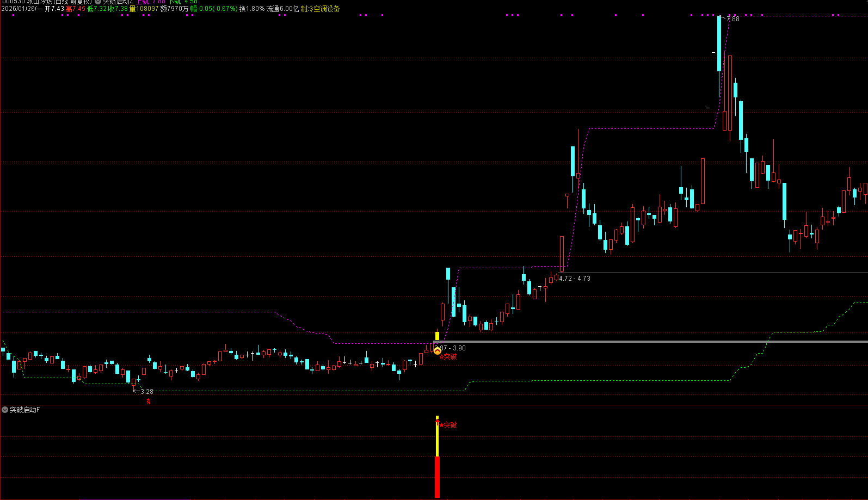Click the 高7.45 high value
Viewport: 868px width, 500px height.
(x=76, y=9)
